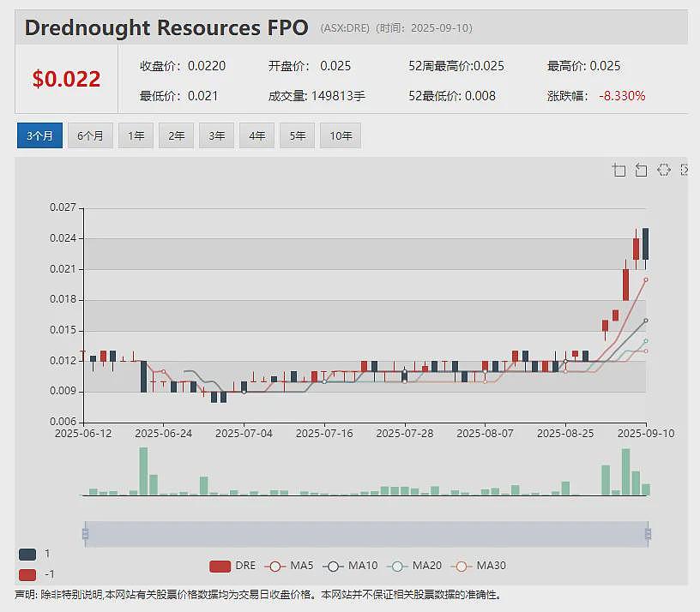Click the 收盘价 0.0220 value
Image resolution: width=700 pixels, height=612 pixels.
[x=207, y=66]
